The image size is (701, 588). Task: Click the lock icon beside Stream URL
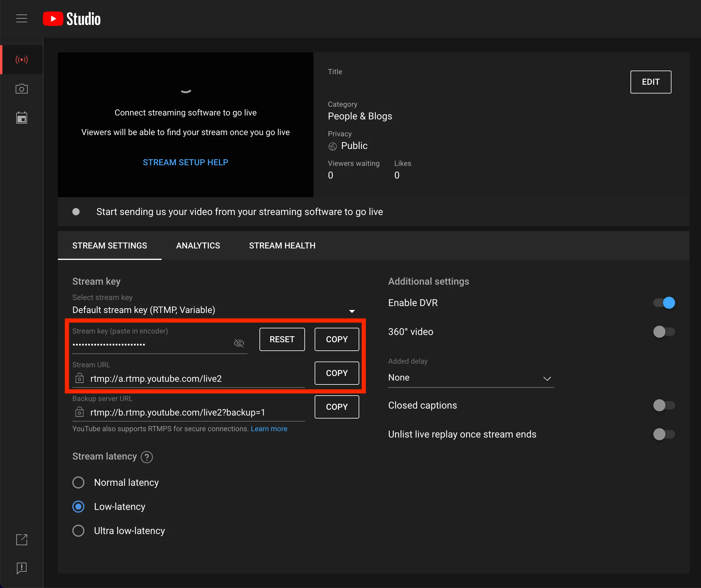(x=80, y=378)
